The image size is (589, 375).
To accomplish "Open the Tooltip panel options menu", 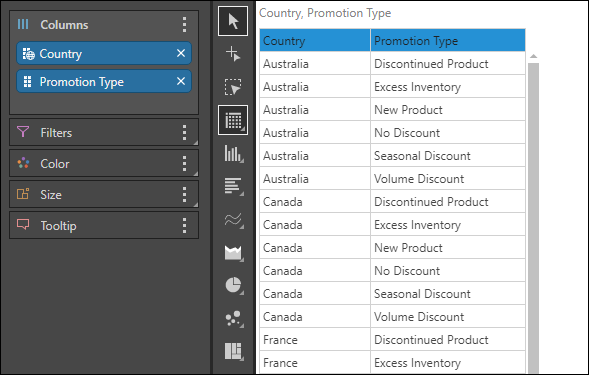I will [184, 225].
